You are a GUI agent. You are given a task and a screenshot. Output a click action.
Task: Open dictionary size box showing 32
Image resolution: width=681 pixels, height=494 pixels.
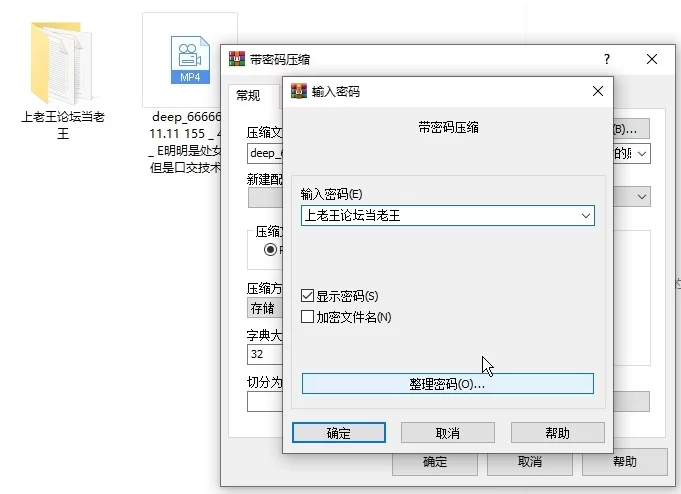pyautogui.click(x=265, y=354)
